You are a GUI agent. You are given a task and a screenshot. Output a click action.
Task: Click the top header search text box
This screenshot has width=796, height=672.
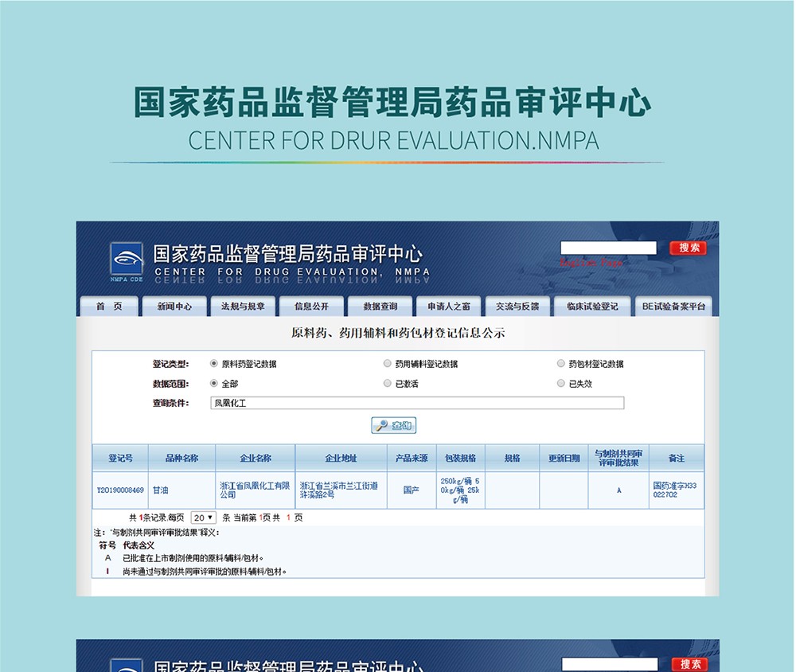pyautogui.click(x=608, y=248)
